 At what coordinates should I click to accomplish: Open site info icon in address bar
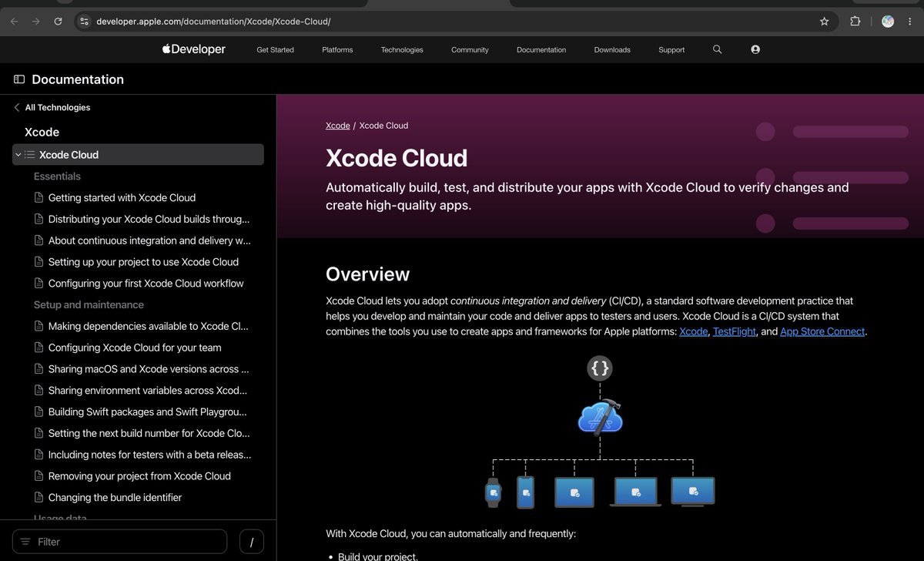coord(85,22)
